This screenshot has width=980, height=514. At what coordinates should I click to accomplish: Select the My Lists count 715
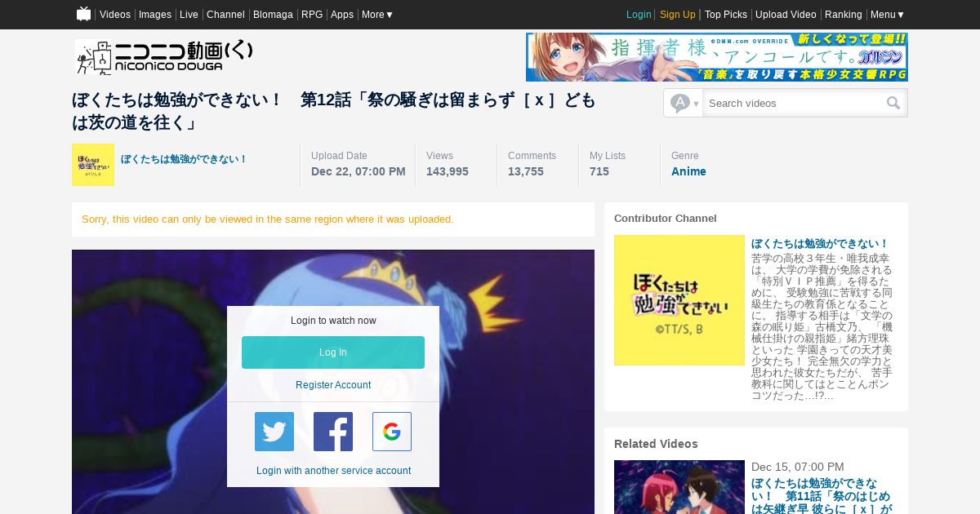(x=599, y=171)
